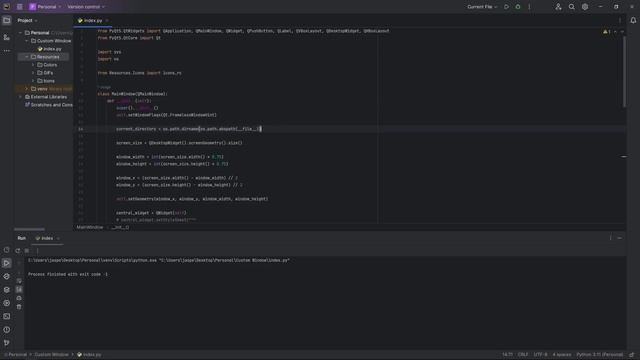Click Personal in bottom navigation bar

pos(18,355)
